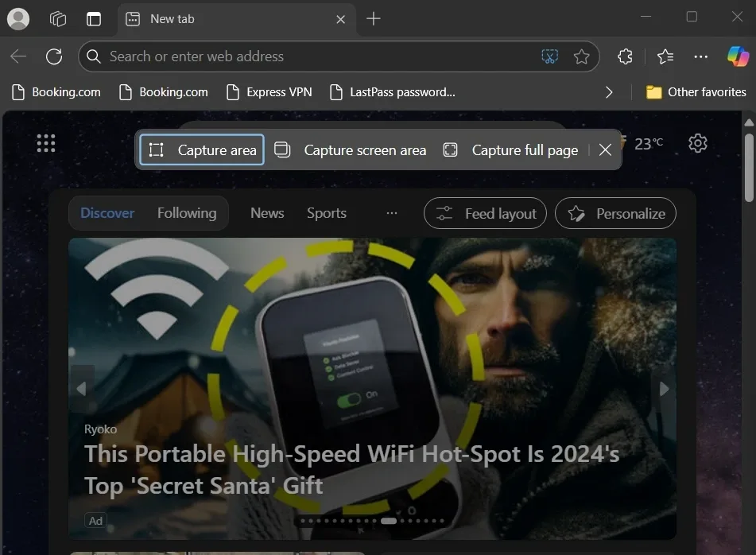The width and height of the screenshot is (756, 555).
Task: Expand the favorites bar overflow chevron
Action: (609, 92)
